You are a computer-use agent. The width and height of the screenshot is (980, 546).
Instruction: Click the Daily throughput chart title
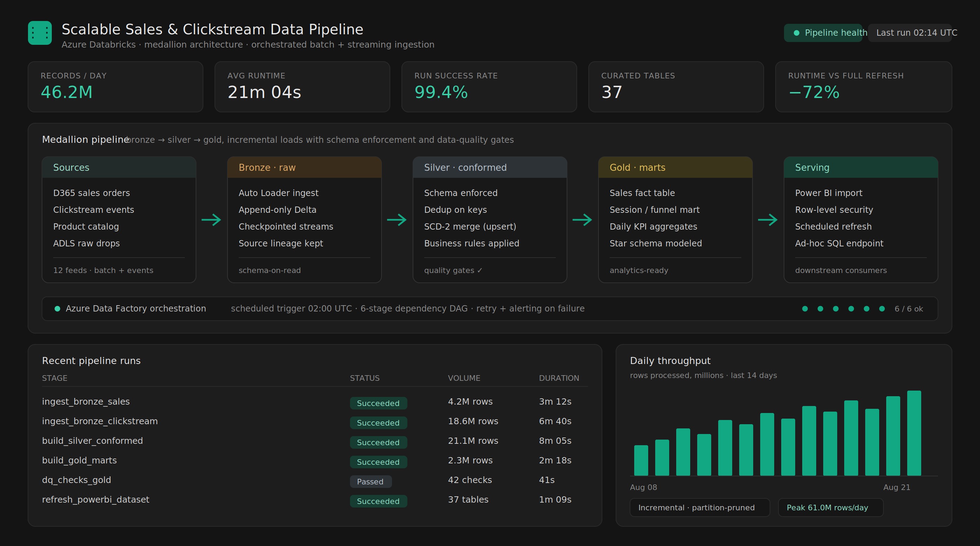670,361
